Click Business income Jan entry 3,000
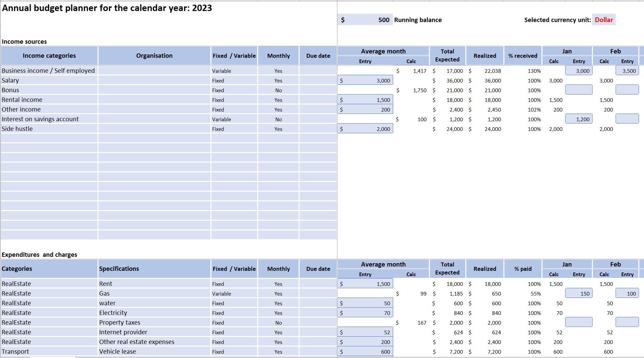644x358 pixels. click(x=579, y=70)
